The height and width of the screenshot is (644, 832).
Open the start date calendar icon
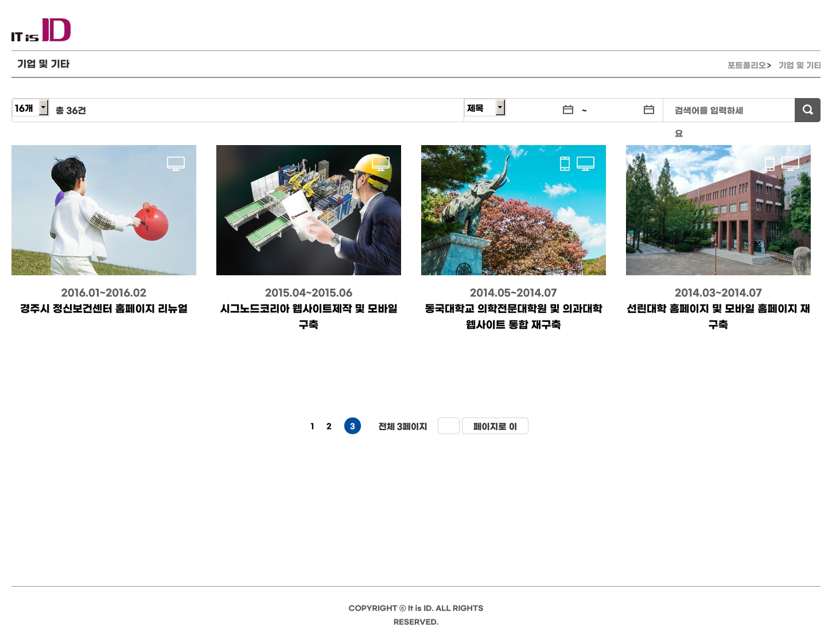tap(568, 110)
